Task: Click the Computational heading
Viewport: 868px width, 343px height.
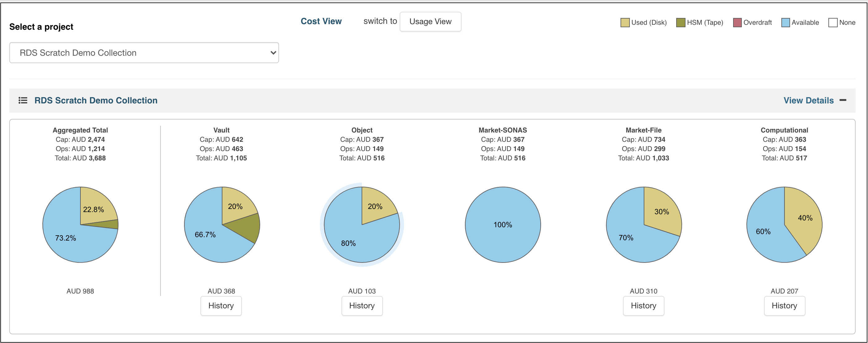Action: pyautogui.click(x=784, y=130)
